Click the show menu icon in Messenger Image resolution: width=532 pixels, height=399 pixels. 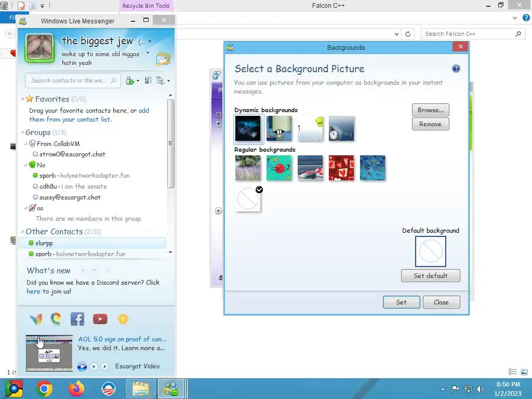click(160, 81)
